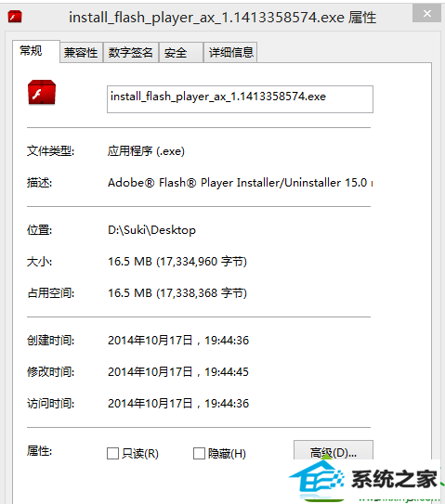Click the 文件类型 label
This screenshot has height=504, width=445.
pyautogui.click(x=50, y=150)
